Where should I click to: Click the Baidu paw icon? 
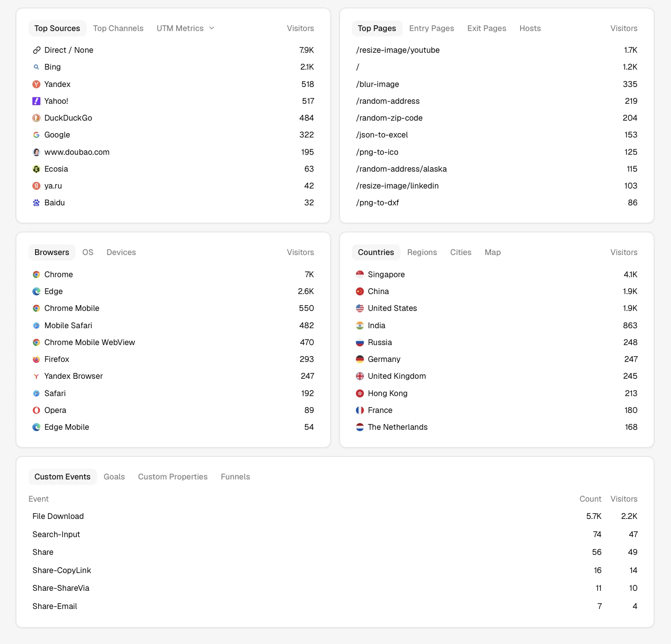tap(36, 203)
